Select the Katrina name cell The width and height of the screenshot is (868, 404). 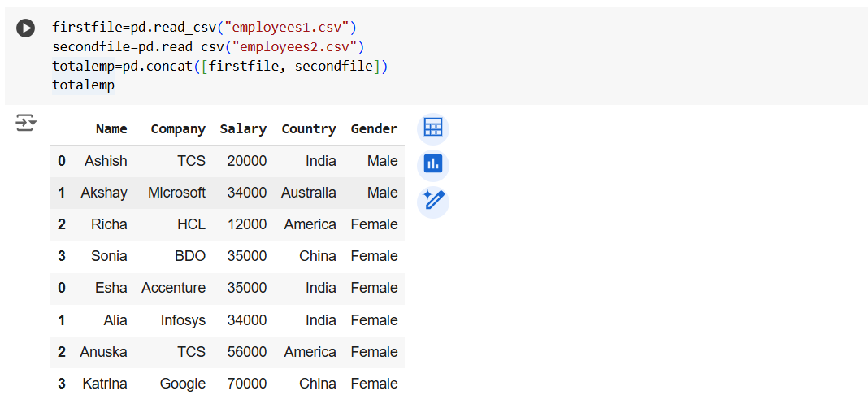click(104, 384)
